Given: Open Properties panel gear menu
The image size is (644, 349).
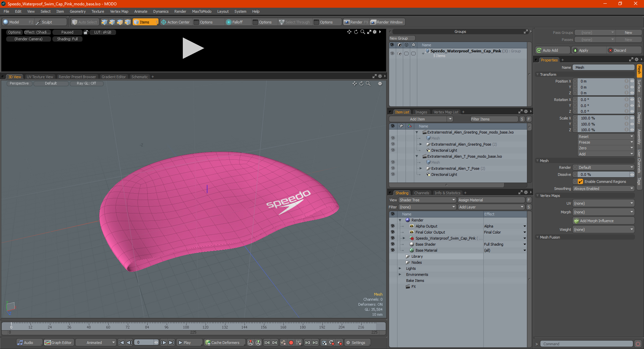Looking at the screenshot, I should click(x=637, y=60).
